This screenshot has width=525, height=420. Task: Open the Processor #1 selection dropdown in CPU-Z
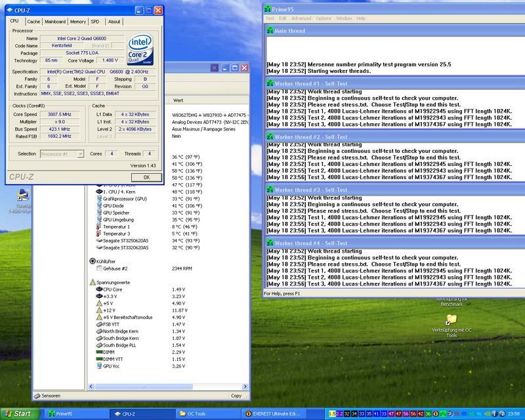pyautogui.click(x=62, y=154)
